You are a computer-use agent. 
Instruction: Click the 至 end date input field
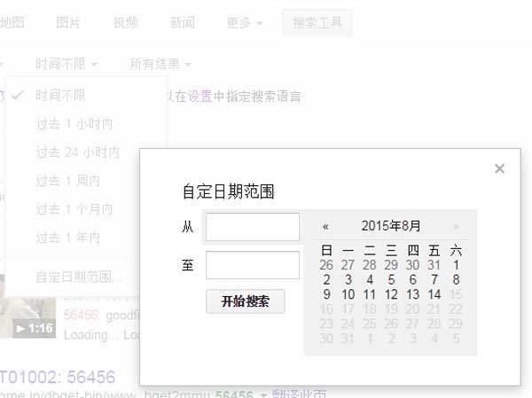coord(253,265)
